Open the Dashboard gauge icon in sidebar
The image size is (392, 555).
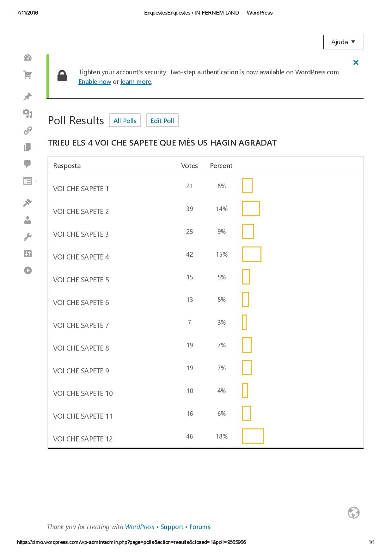click(x=28, y=58)
